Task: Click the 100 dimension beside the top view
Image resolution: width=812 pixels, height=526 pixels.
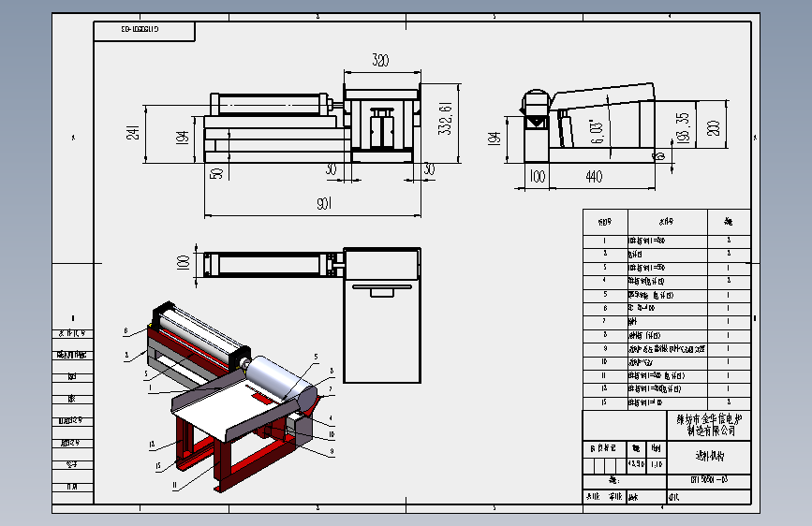Action: [x=183, y=263]
